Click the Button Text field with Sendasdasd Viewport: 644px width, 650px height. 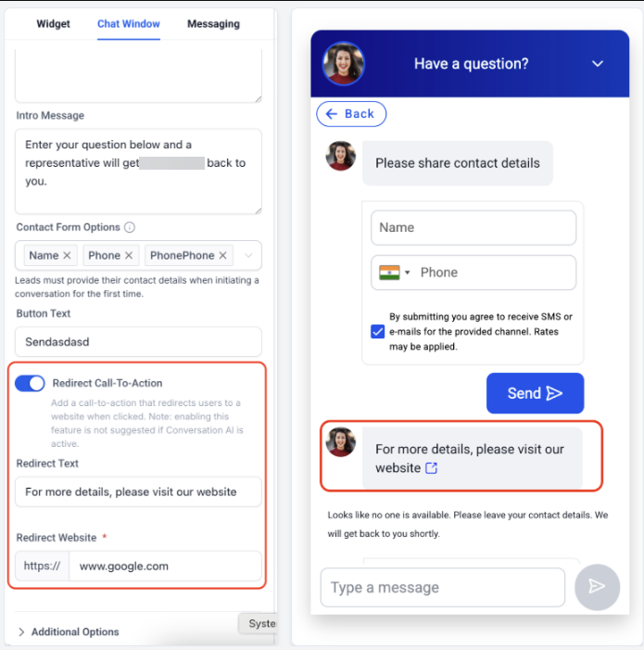[x=138, y=342]
